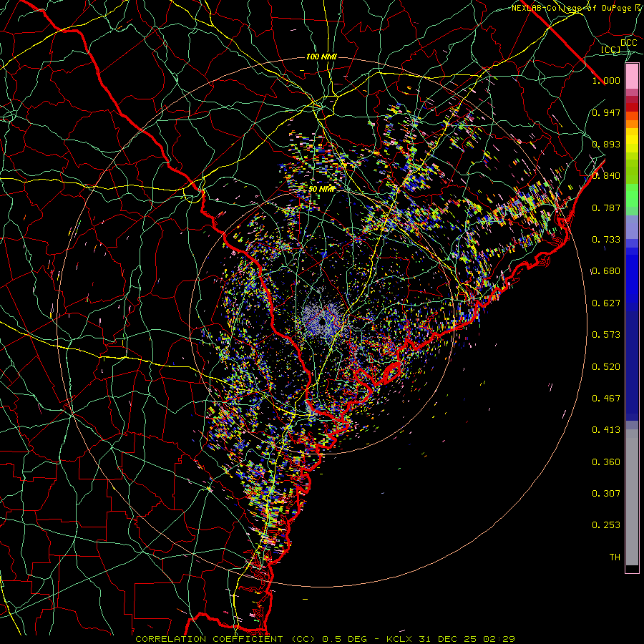The width and height of the screenshot is (644, 644).
Task: Click the 50 NMI range ring label
Action: [x=321, y=190]
